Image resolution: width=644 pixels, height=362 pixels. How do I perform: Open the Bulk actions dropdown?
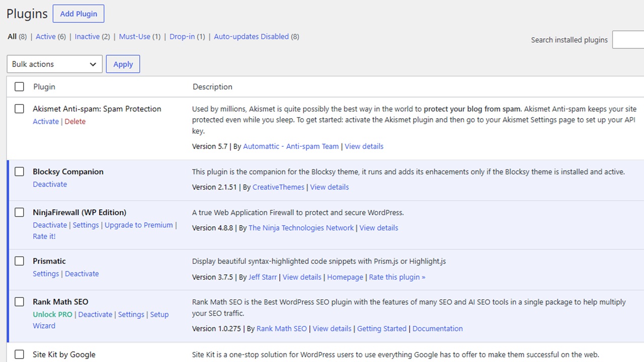coord(54,64)
